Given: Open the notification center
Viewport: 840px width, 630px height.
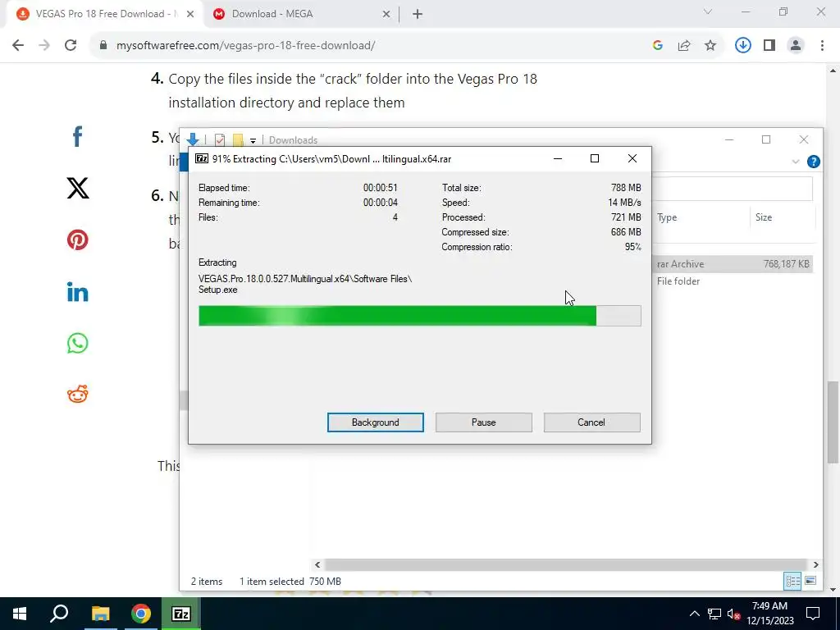Looking at the screenshot, I should pos(813,614).
